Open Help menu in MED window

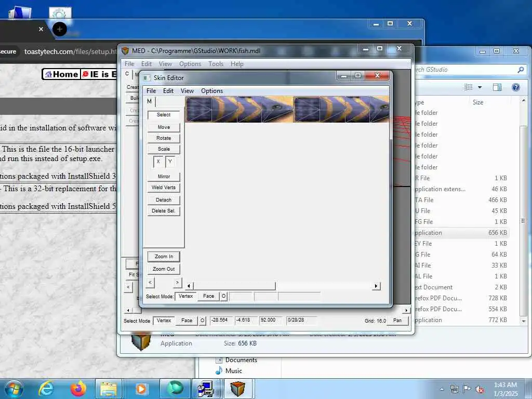pyautogui.click(x=237, y=64)
